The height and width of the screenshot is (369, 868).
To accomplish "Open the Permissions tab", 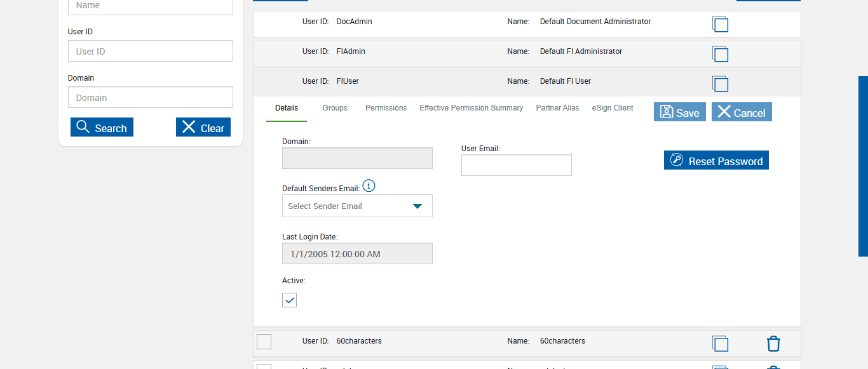I will [386, 108].
